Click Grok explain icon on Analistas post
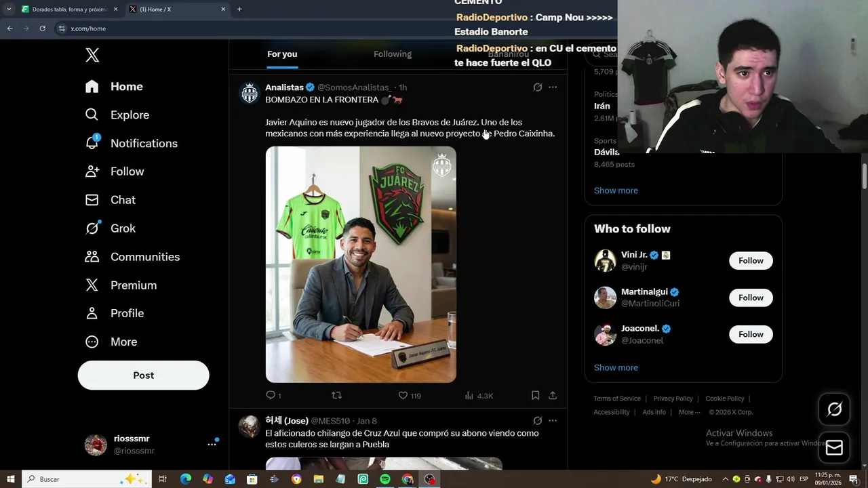The image size is (868, 488). click(x=537, y=87)
